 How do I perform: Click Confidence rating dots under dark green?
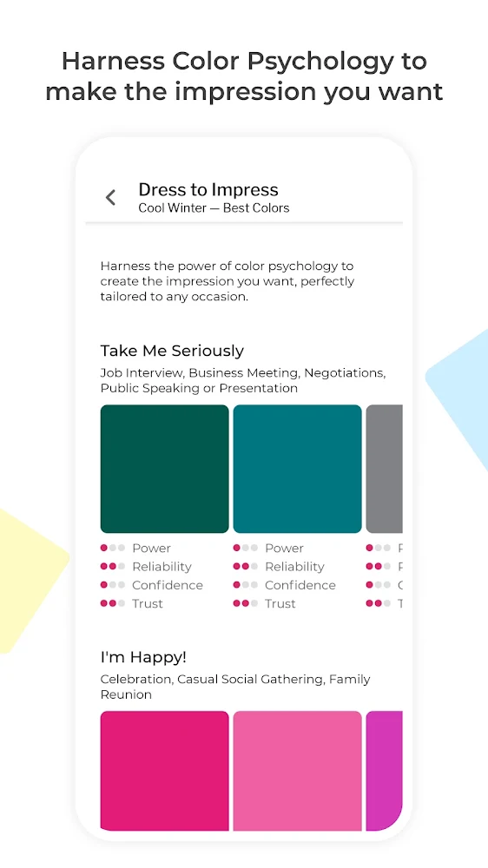(x=112, y=584)
